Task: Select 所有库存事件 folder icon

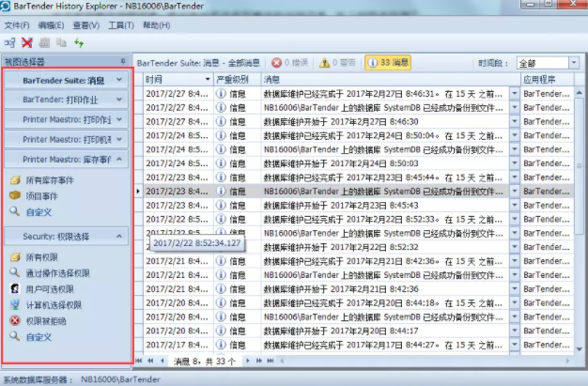Action: 15,180
